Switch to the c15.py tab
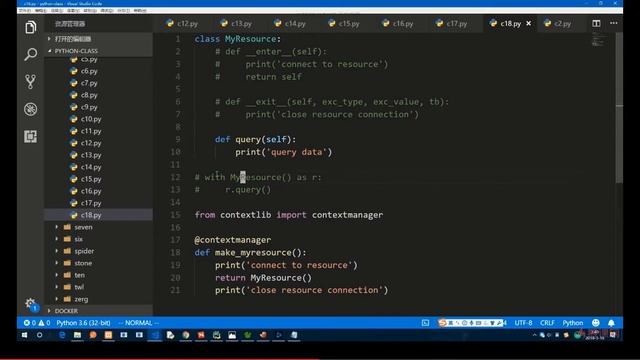The width and height of the screenshot is (640, 360). 344,24
